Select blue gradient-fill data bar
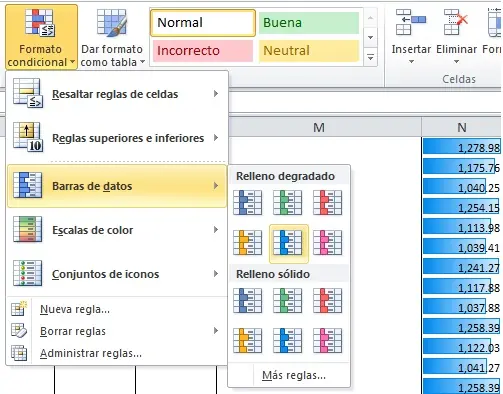The image size is (503, 394). [x=248, y=202]
